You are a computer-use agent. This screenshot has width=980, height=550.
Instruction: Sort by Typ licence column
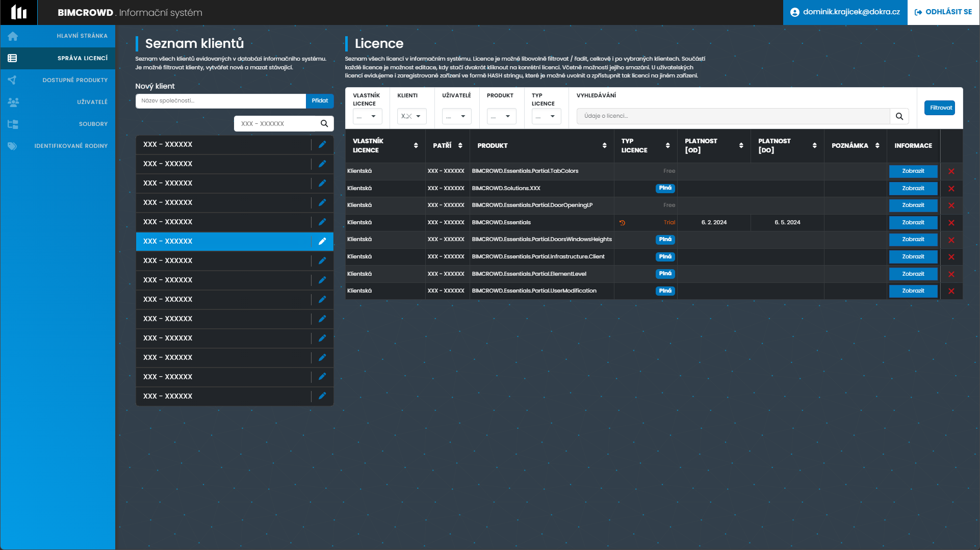tap(668, 146)
